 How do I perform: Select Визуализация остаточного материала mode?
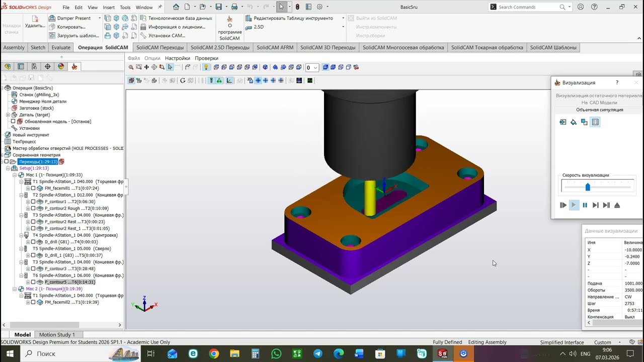click(599, 96)
